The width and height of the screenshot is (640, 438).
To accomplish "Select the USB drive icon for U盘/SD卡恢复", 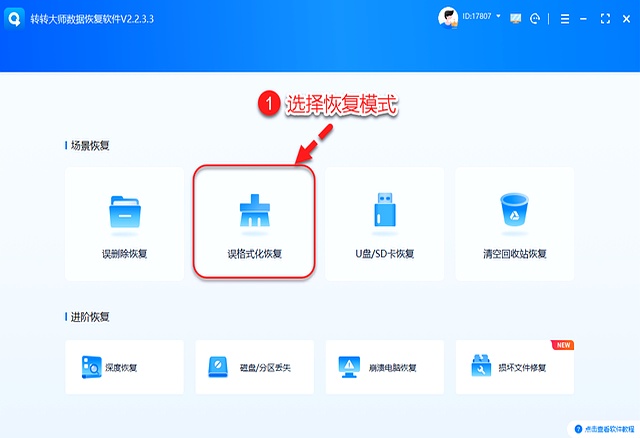I will point(385,209).
